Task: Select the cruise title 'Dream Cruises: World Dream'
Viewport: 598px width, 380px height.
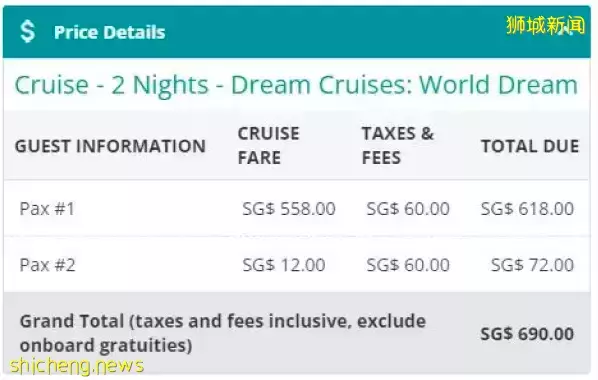Action: click(x=404, y=85)
